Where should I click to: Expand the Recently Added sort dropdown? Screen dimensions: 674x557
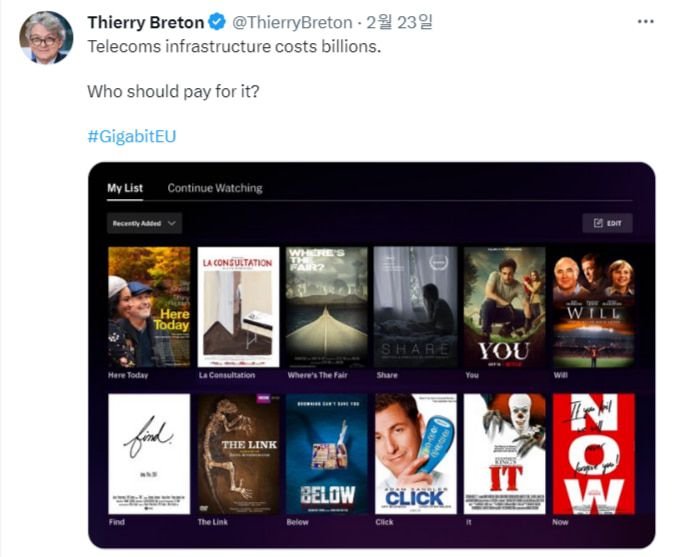pyautogui.click(x=144, y=223)
